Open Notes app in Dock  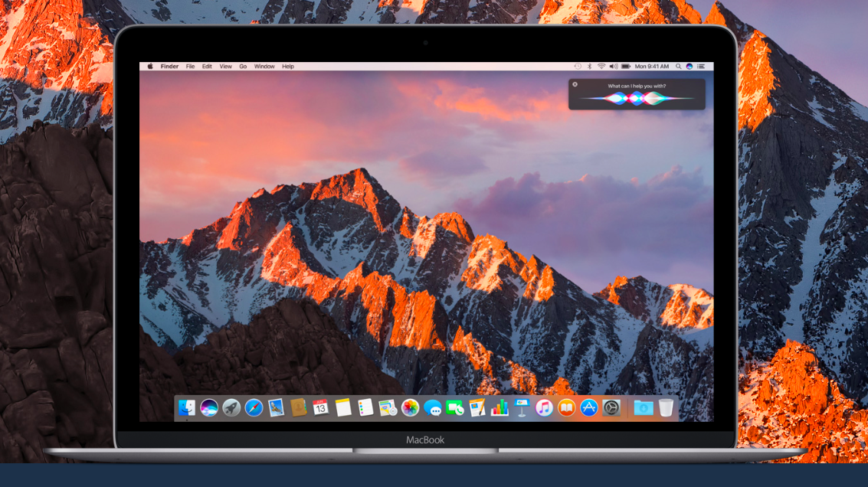pyautogui.click(x=343, y=408)
